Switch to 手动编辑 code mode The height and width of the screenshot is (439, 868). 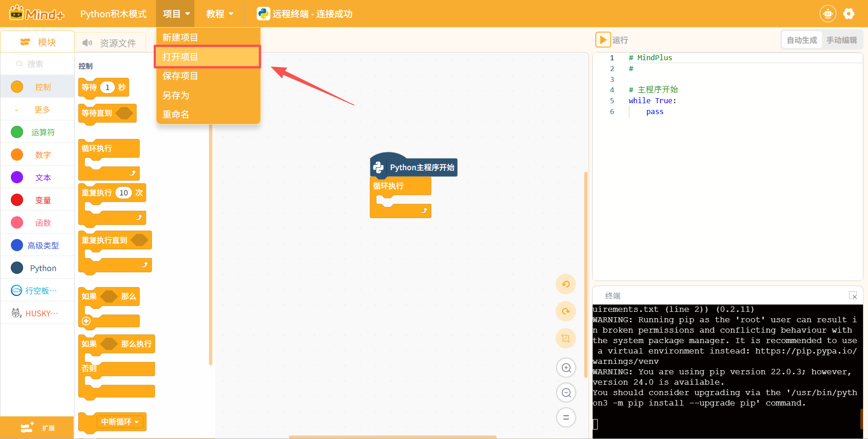pyautogui.click(x=841, y=40)
